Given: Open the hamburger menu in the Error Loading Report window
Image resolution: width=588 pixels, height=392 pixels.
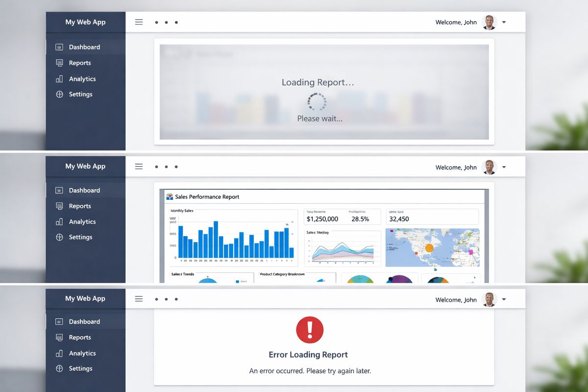Looking at the screenshot, I should pyautogui.click(x=139, y=298).
